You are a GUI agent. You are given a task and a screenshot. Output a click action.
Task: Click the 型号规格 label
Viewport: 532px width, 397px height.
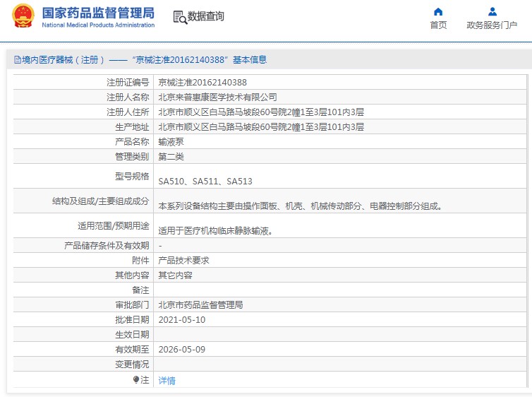coord(132,176)
